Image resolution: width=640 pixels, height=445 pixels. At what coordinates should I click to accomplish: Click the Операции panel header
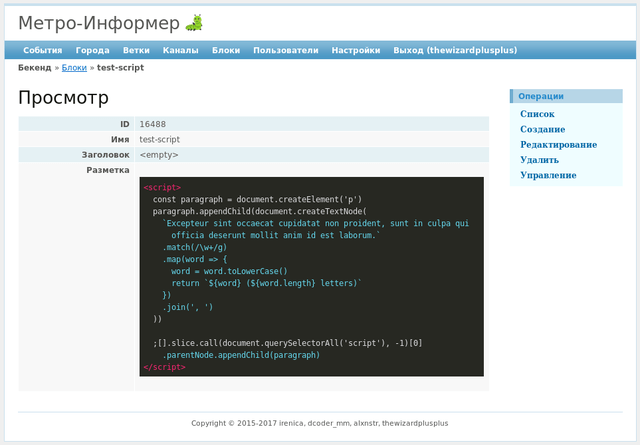pyautogui.click(x=566, y=96)
